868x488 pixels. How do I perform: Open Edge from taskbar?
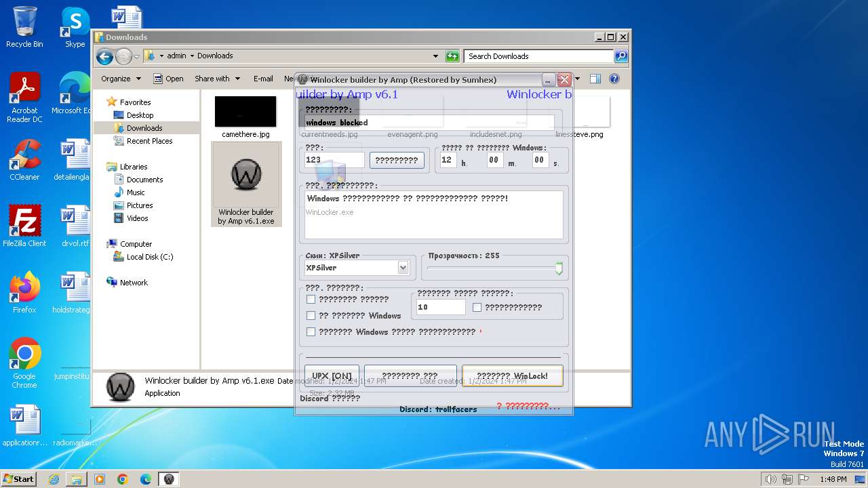coord(146,479)
